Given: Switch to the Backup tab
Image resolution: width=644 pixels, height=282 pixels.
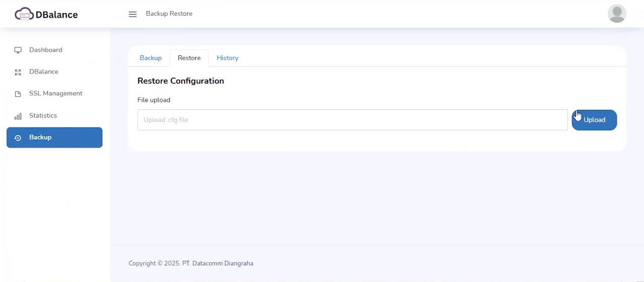Looking at the screenshot, I should click(x=150, y=58).
